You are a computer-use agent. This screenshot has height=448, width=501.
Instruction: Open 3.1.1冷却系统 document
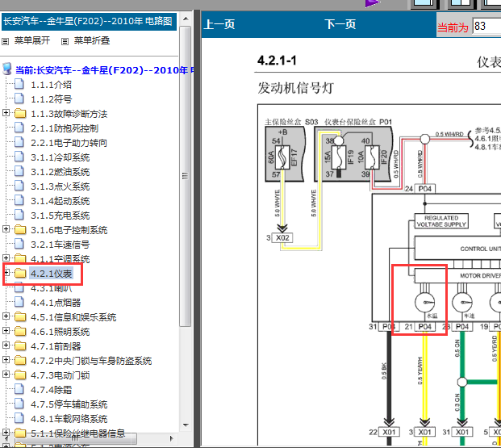click(x=60, y=157)
